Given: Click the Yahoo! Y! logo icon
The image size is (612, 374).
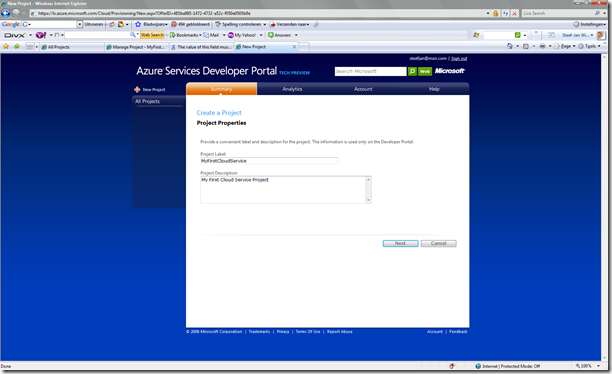Looking at the screenshot, I should pyautogui.click(x=41, y=35).
